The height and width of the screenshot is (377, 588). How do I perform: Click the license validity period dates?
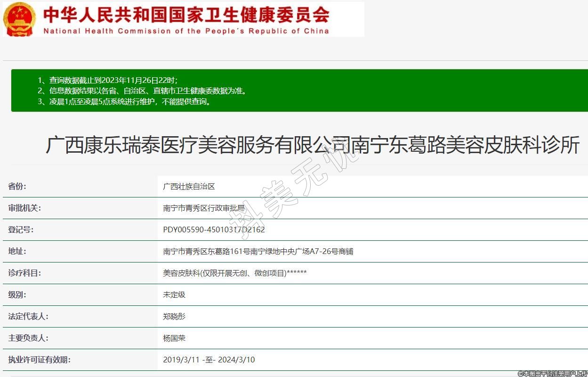point(209,360)
